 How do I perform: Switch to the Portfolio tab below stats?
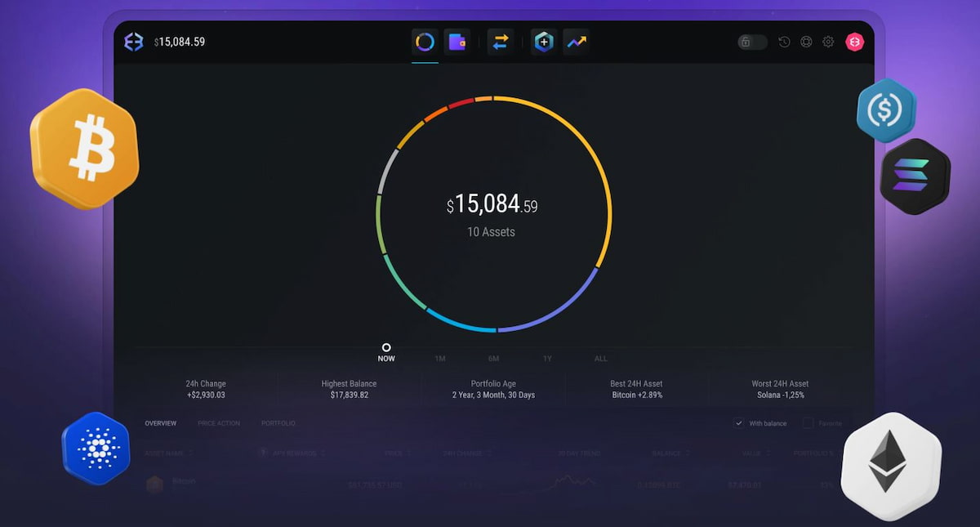click(278, 423)
